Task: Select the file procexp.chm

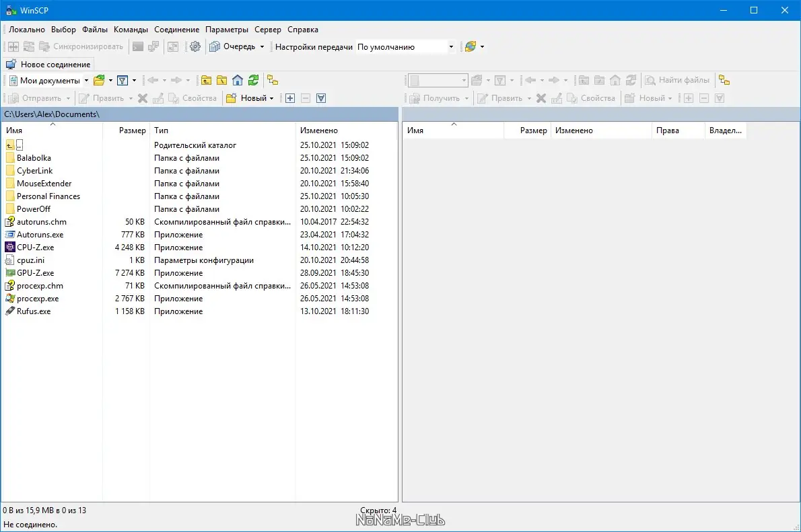Action: [40, 285]
